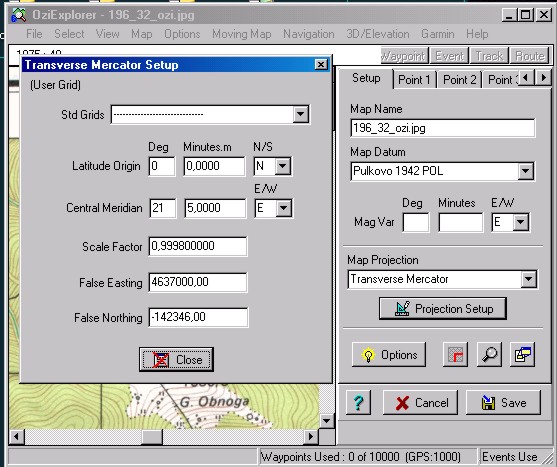The width and height of the screenshot is (557, 467).
Task: Click the overlapping windows icon button
Action: 523,354
